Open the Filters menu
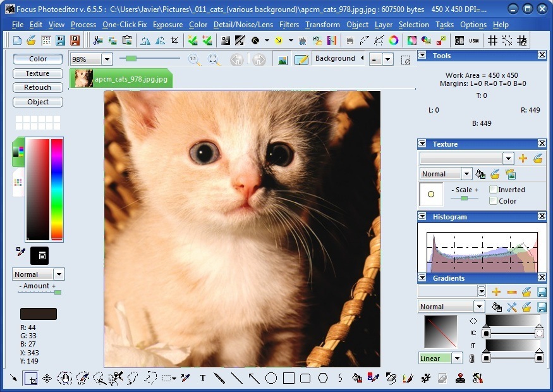The image size is (553, 392). tap(289, 25)
